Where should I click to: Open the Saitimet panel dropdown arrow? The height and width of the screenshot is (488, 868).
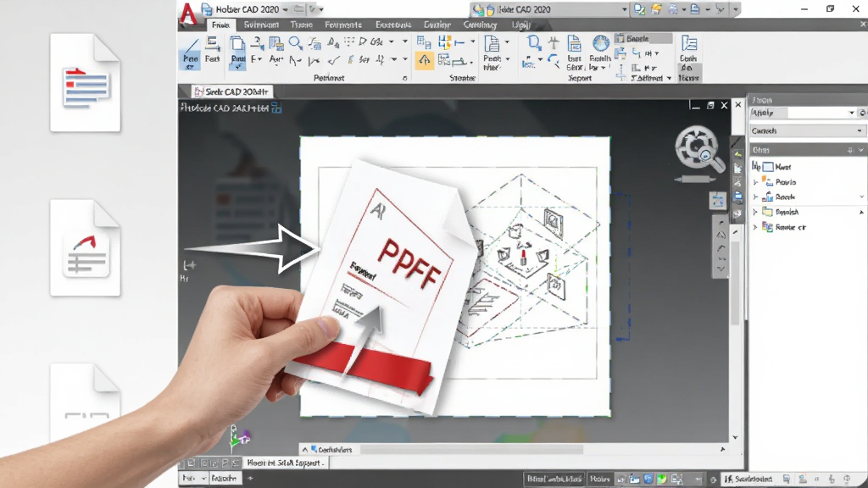tap(669, 79)
